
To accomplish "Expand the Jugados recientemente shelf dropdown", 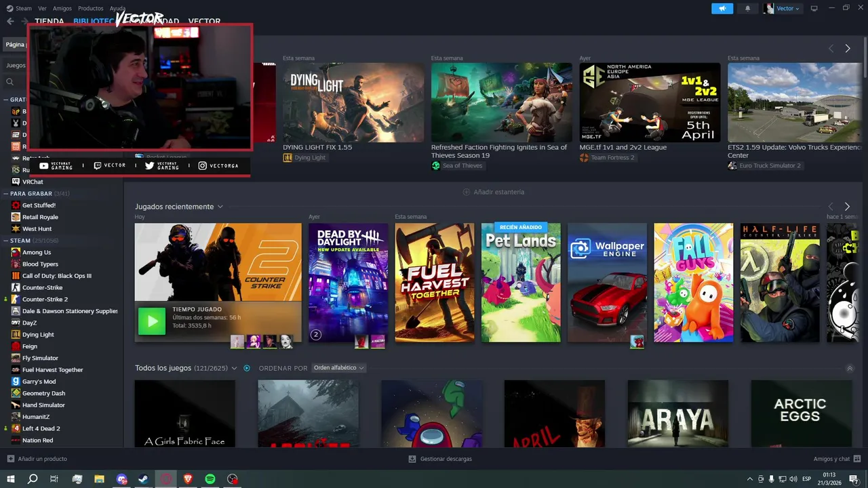I will click(220, 207).
